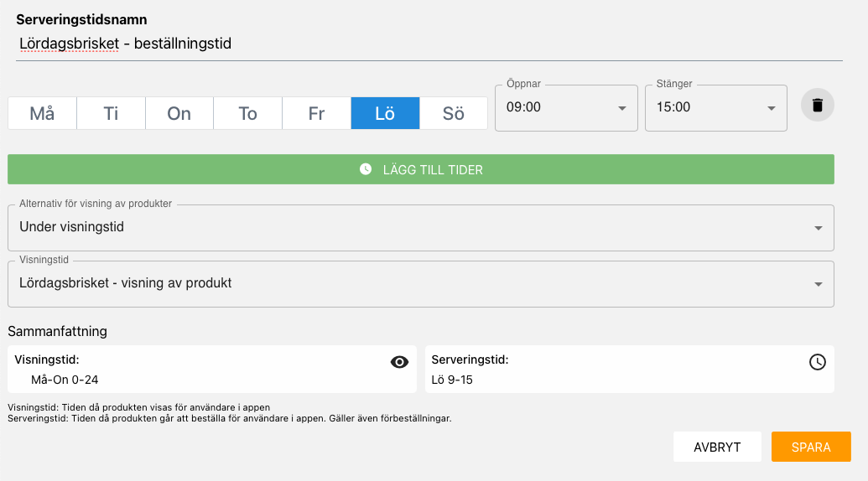Toggle the To weekday button

pyautogui.click(x=247, y=113)
